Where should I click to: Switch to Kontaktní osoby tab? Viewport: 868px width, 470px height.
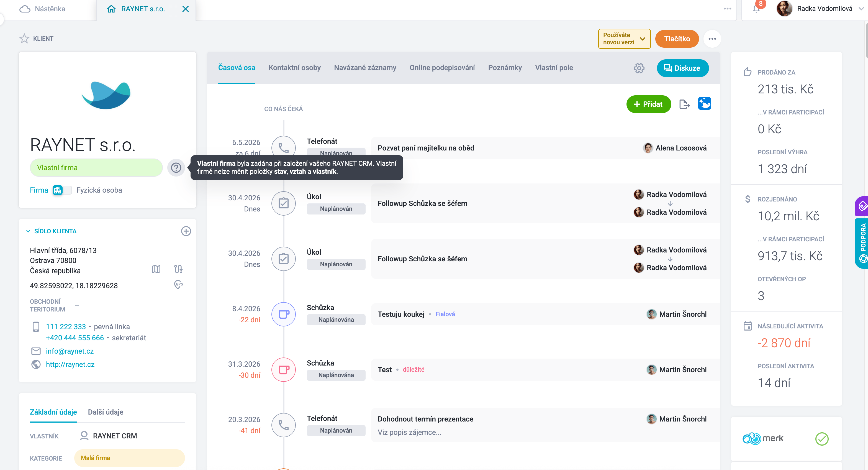coord(294,68)
